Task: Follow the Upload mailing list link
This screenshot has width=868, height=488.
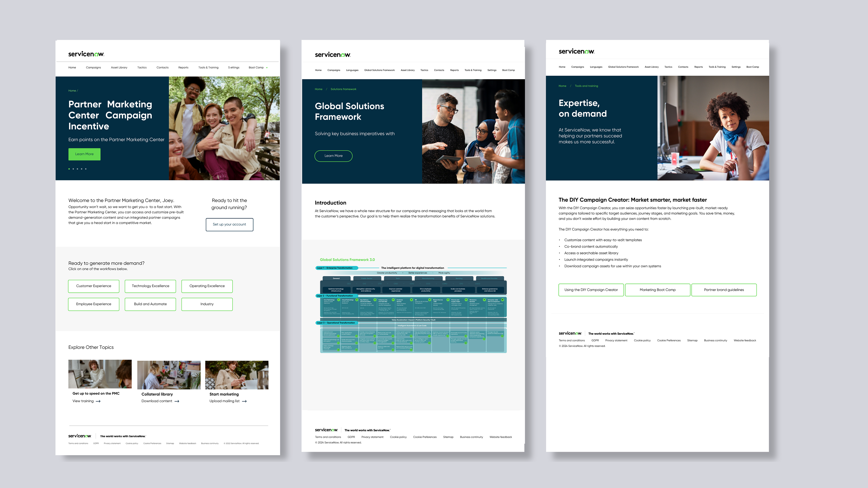Action: [224, 401]
